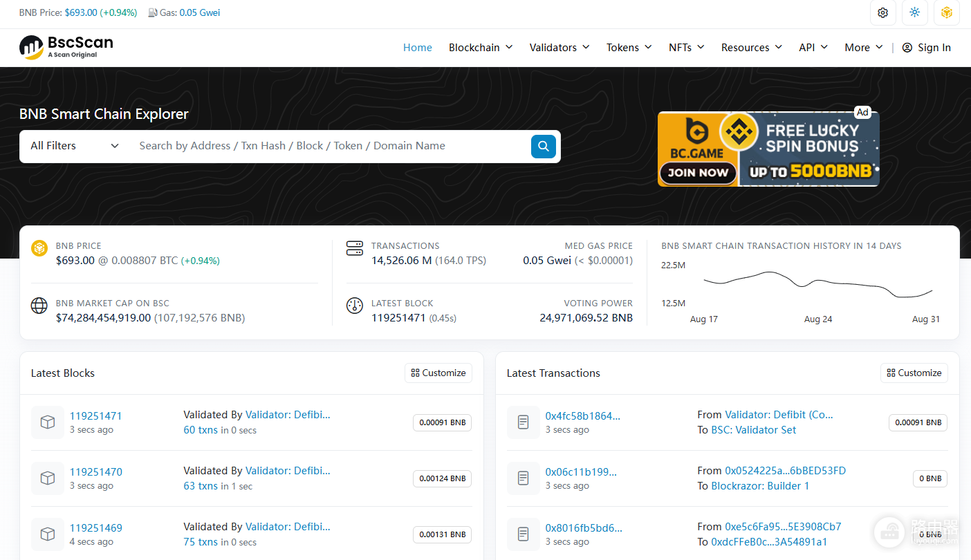Customize the Latest Transactions panel

[x=914, y=373]
